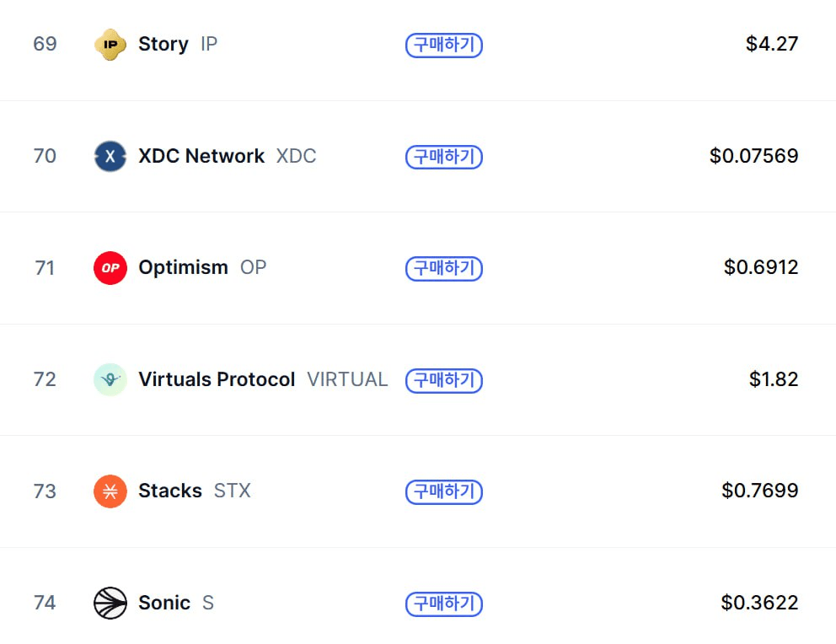Open the Virtuals Protocol name link

tap(217, 379)
